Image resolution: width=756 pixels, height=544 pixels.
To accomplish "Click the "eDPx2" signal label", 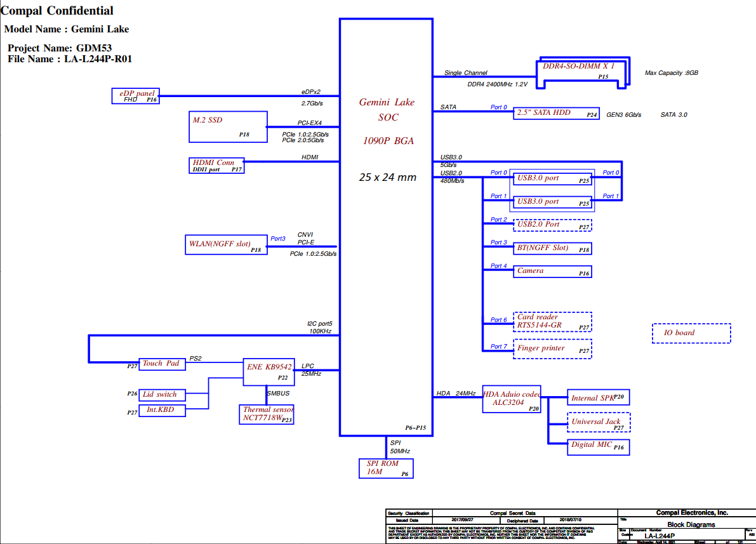I will (x=311, y=91).
